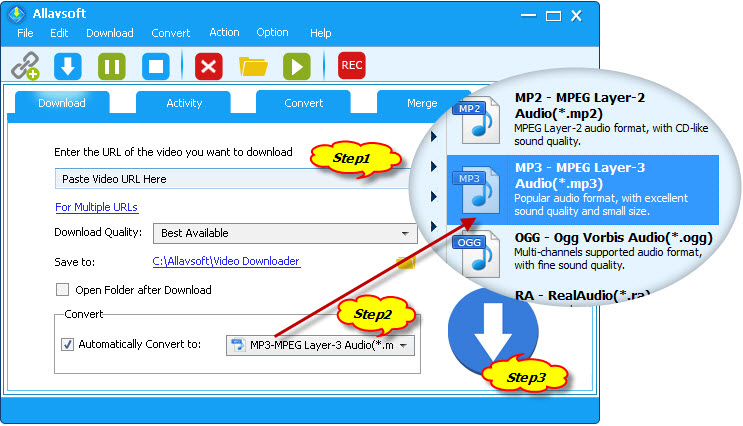Click the green Play toolbar icon
The height and width of the screenshot is (426, 743).
coord(296,67)
